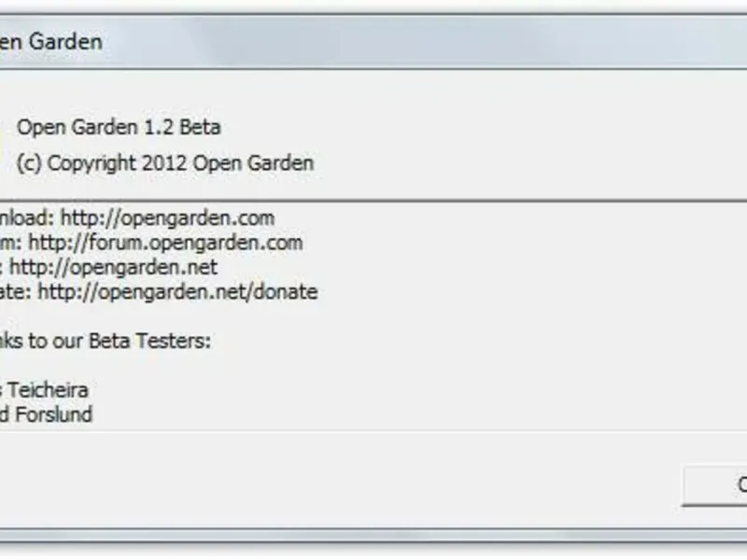This screenshot has height=560, width=747.
Task: Click the word Copyright in the header
Action: [92, 163]
